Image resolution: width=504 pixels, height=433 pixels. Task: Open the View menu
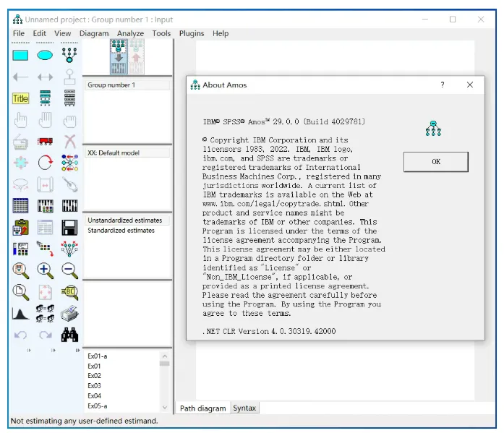click(x=63, y=33)
